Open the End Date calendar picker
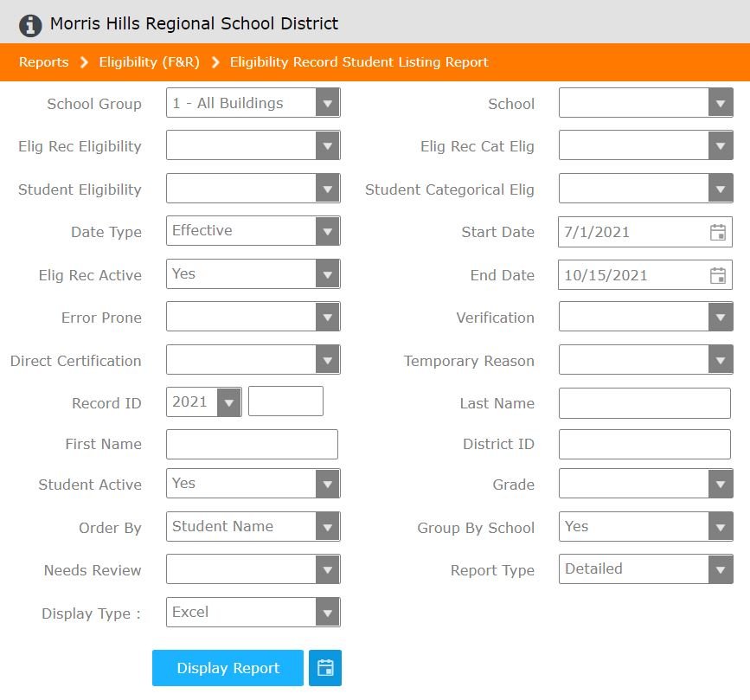The height and width of the screenshot is (700, 750). pos(717,275)
